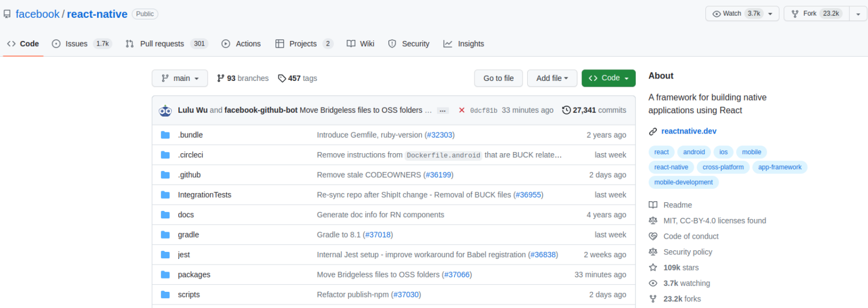
Task: Open pull request #37030 link
Action: point(406,295)
